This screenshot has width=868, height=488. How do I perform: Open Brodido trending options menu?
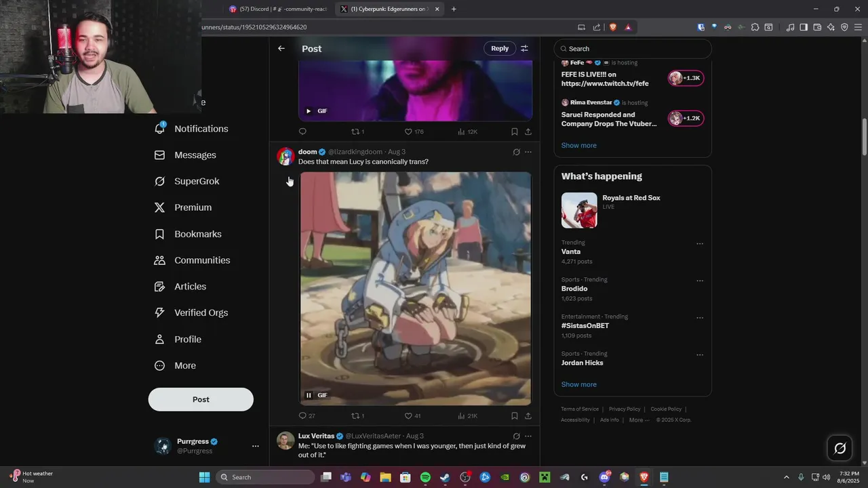coord(700,281)
